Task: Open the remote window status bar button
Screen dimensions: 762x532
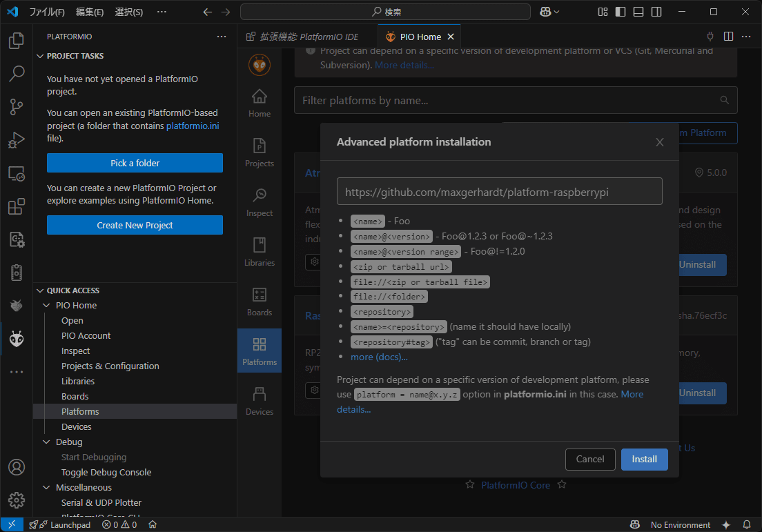Action: tap(12, 524)
